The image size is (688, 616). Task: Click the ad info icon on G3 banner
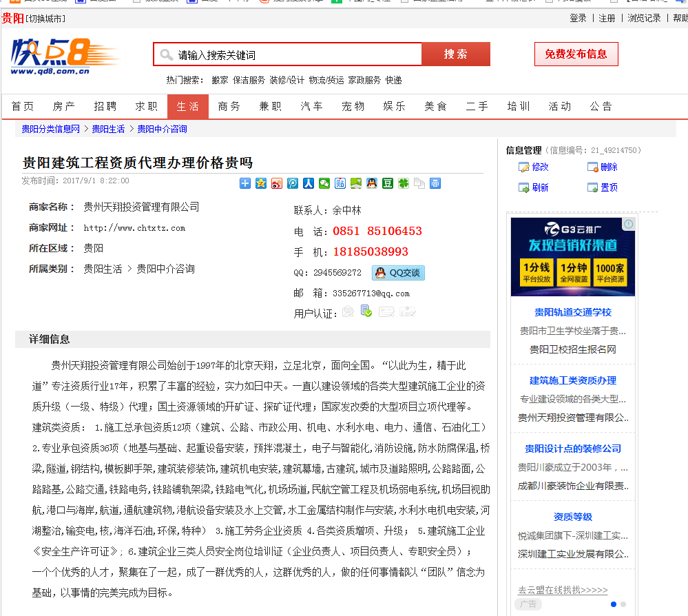tap(628, 224)
